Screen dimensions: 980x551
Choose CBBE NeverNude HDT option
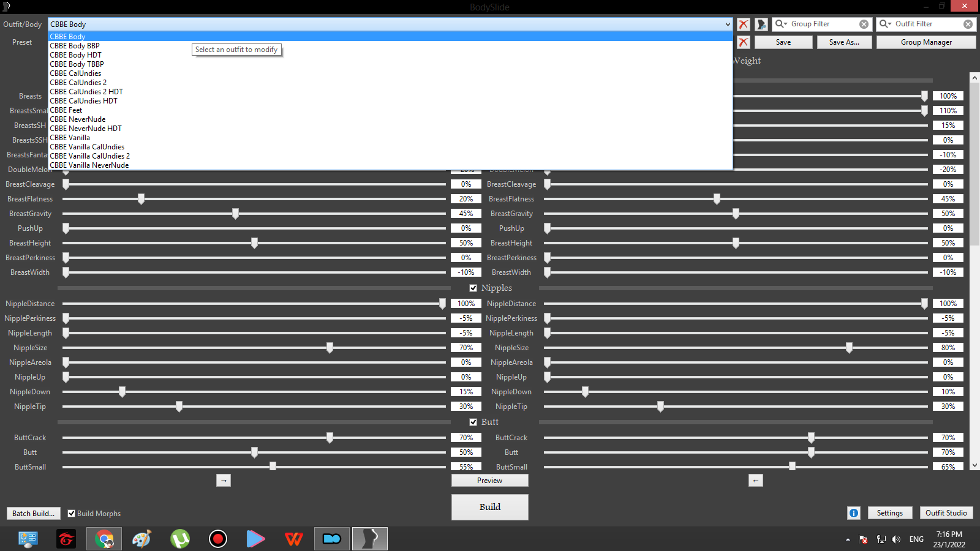(390, 129)
